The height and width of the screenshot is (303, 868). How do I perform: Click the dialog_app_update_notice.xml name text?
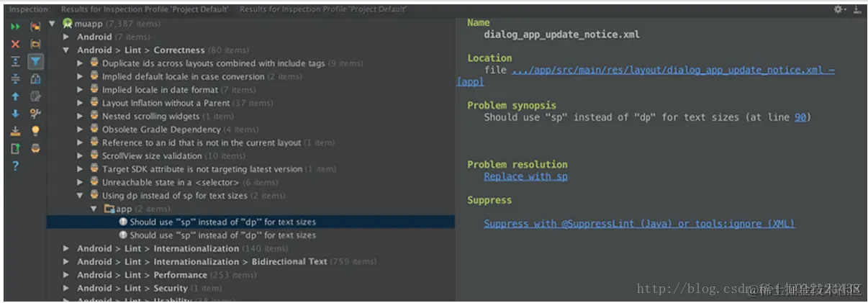point(561,35)
